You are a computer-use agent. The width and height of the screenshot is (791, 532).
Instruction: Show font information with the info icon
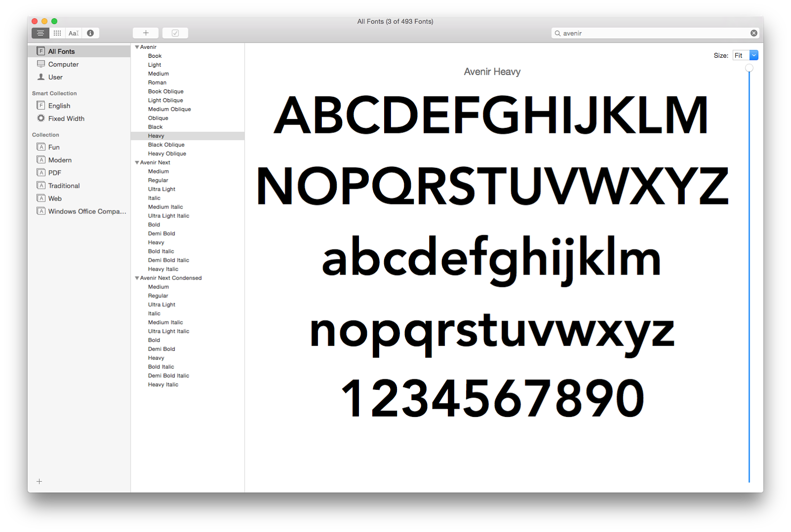90,33
